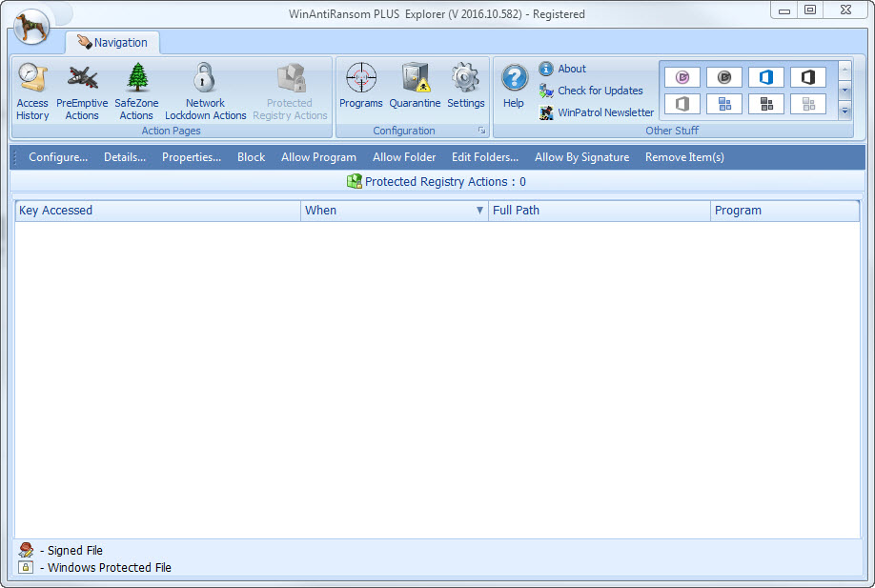Click Details... in the command bar
This screenshot has height=588, width=875.
pos(125,157)
